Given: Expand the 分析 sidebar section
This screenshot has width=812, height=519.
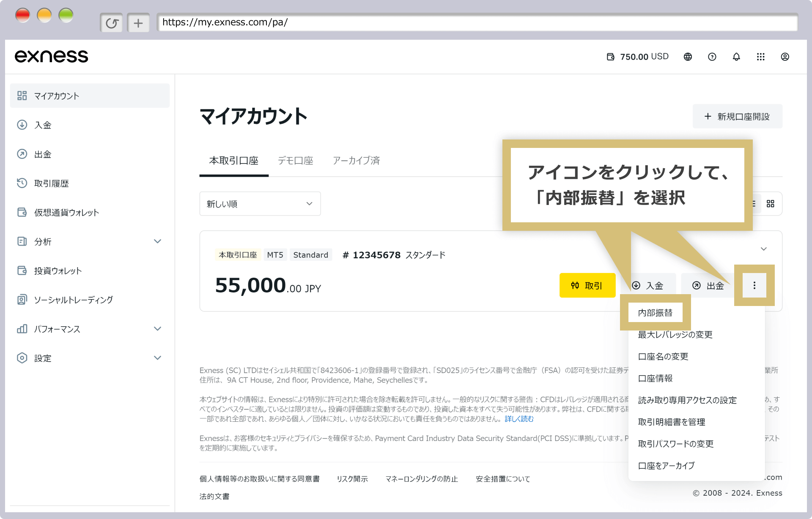Looking at the screenshot, I should (90, 242).
